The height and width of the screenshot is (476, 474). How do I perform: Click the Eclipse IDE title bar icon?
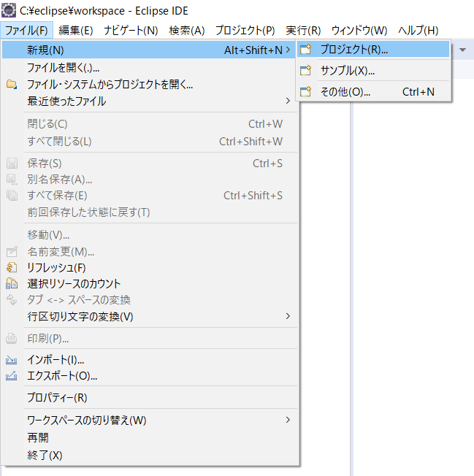[x=9, y=10]
